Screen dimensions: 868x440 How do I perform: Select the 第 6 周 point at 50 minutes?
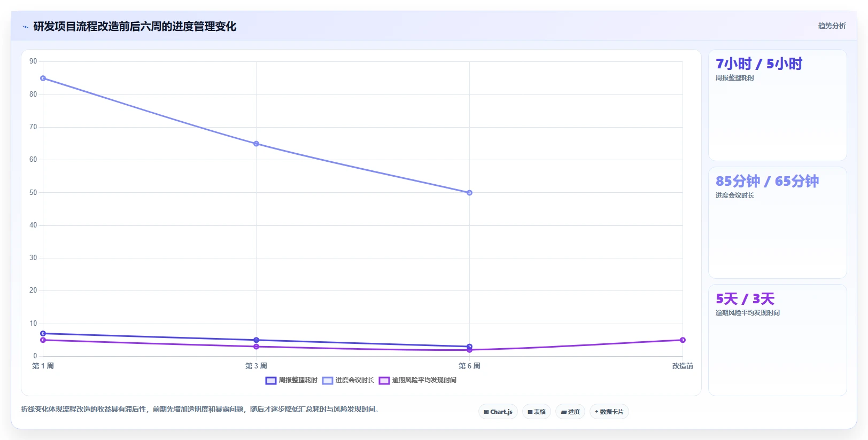[x=470, y=193]
